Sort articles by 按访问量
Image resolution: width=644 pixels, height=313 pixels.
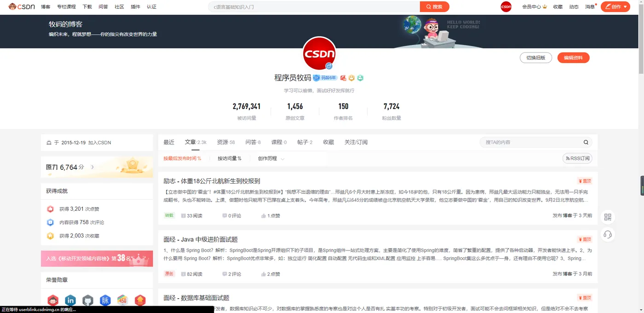230,158
